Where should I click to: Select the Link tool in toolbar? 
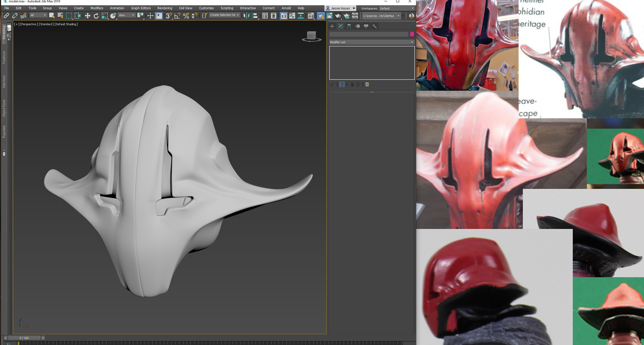pyautogui.click(x=6, y=16)
